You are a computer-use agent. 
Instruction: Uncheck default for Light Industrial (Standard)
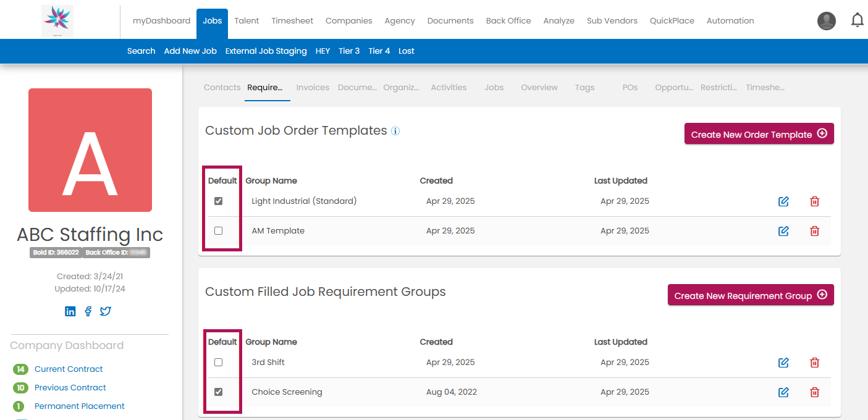218,201
